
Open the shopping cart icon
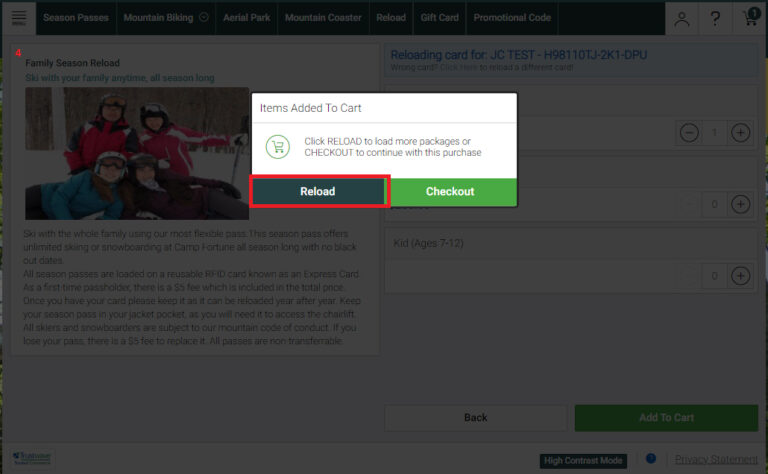750,18
